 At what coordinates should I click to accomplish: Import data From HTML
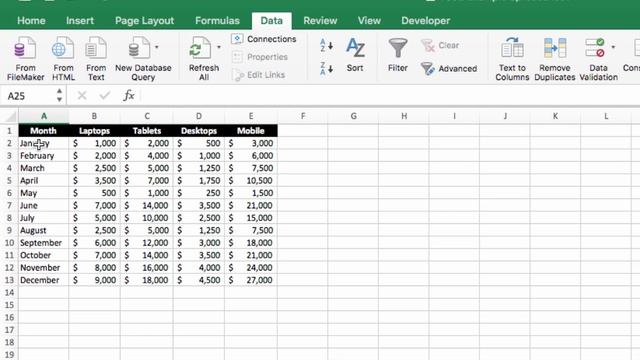pyautogui.click(x=63, y=58)
